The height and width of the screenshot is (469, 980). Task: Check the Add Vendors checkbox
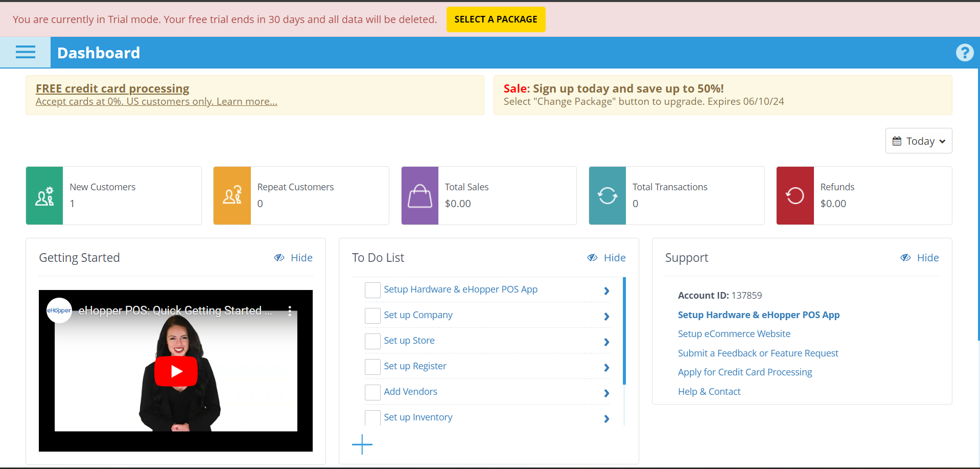point(372,392)
